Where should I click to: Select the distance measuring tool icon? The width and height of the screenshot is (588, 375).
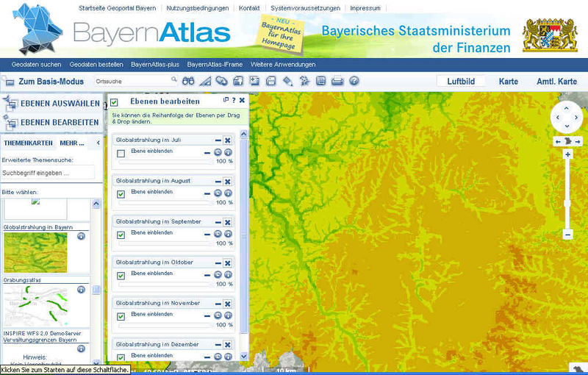[205, 80]
